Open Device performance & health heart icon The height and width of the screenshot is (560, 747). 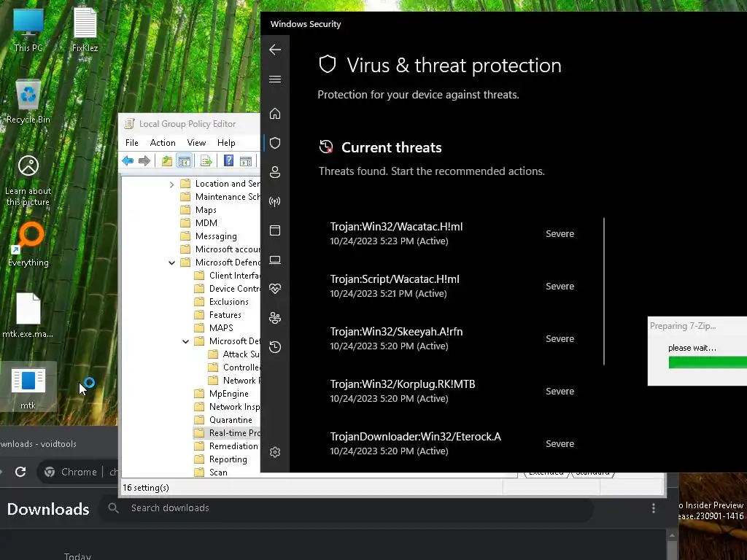coord(275,289)
